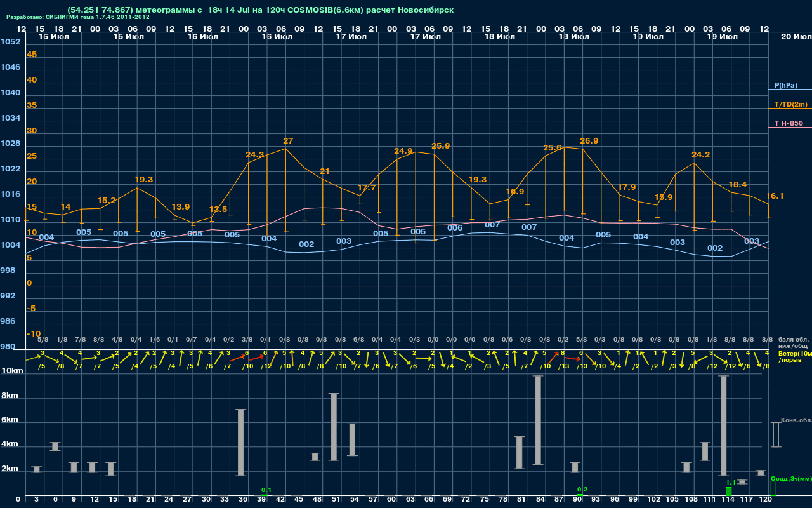
Task: Click forecast hour 120 on bottom axis
Action: point(765,500)
